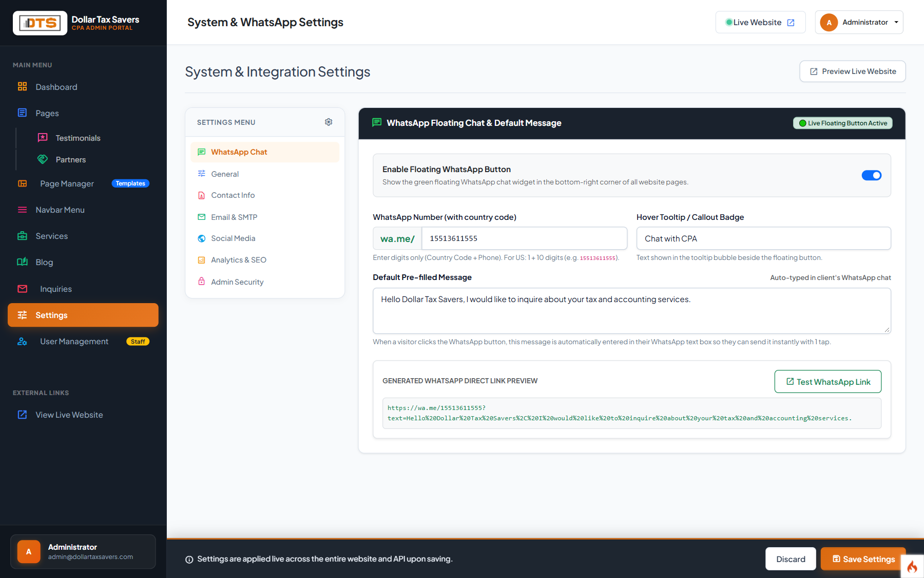924x578 pixels.
Task: Click the DTS logo in sidebar
Action: (40, 23)
